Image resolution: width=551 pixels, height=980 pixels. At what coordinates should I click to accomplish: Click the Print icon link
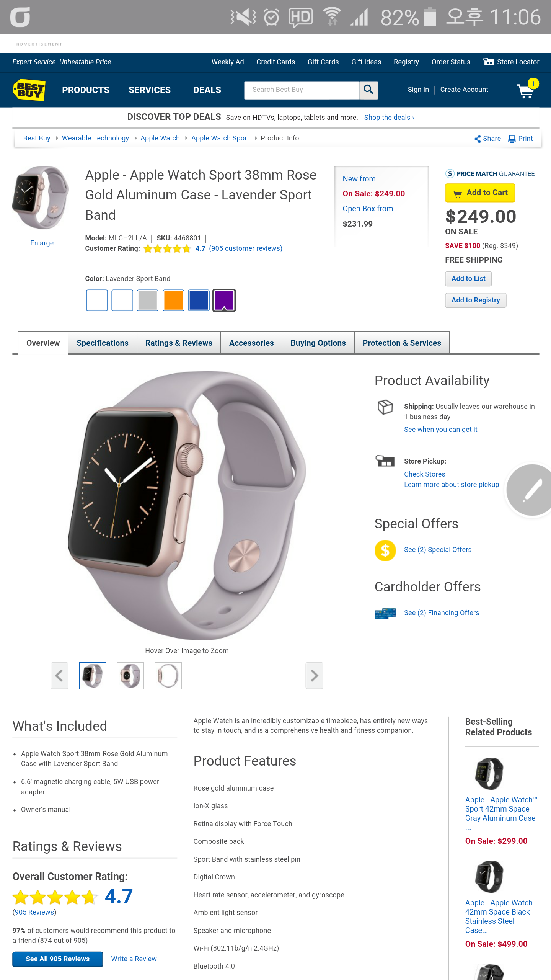point(520,139)
